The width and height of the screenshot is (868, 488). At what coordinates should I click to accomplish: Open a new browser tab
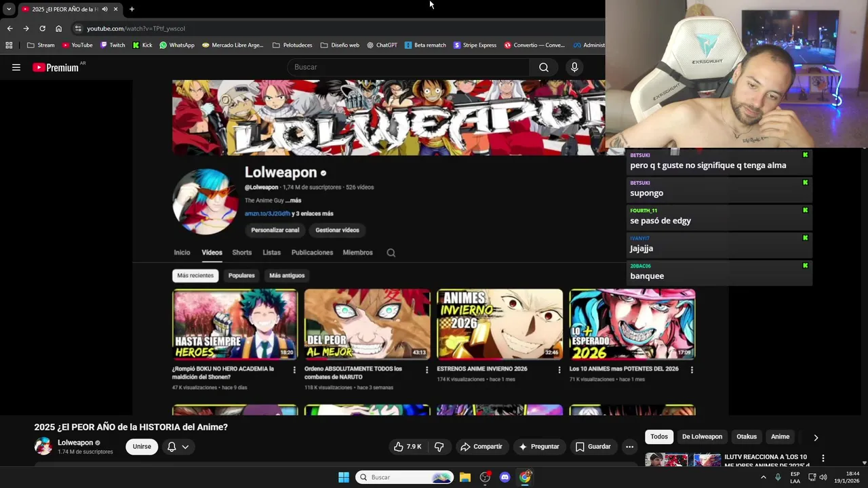coord(132,9)
